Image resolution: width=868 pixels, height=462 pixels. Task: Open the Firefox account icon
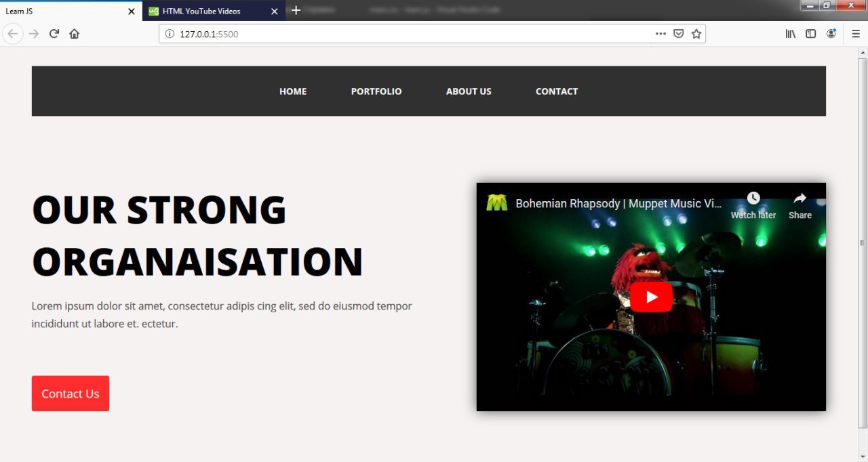(831, 34)
